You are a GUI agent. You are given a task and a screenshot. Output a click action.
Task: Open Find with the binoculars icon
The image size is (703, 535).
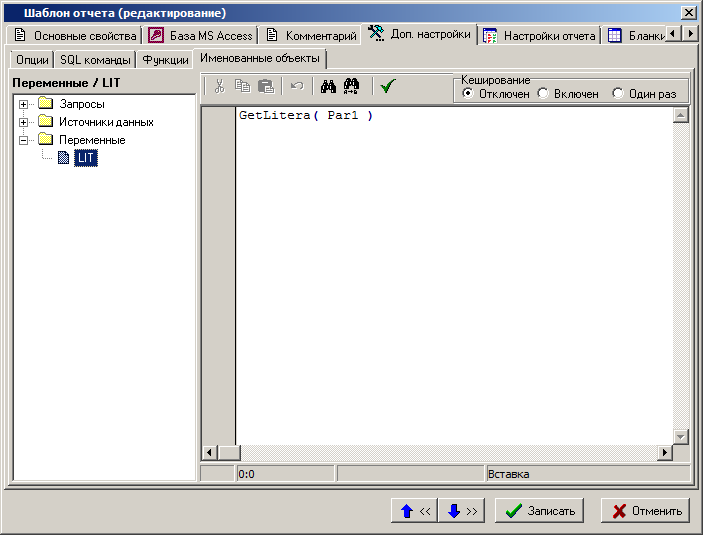327,87
